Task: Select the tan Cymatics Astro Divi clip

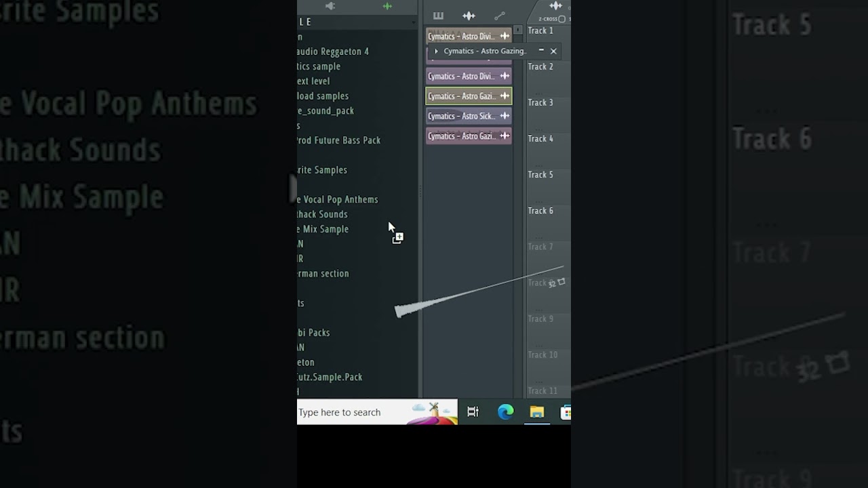Action: [469, 36]
